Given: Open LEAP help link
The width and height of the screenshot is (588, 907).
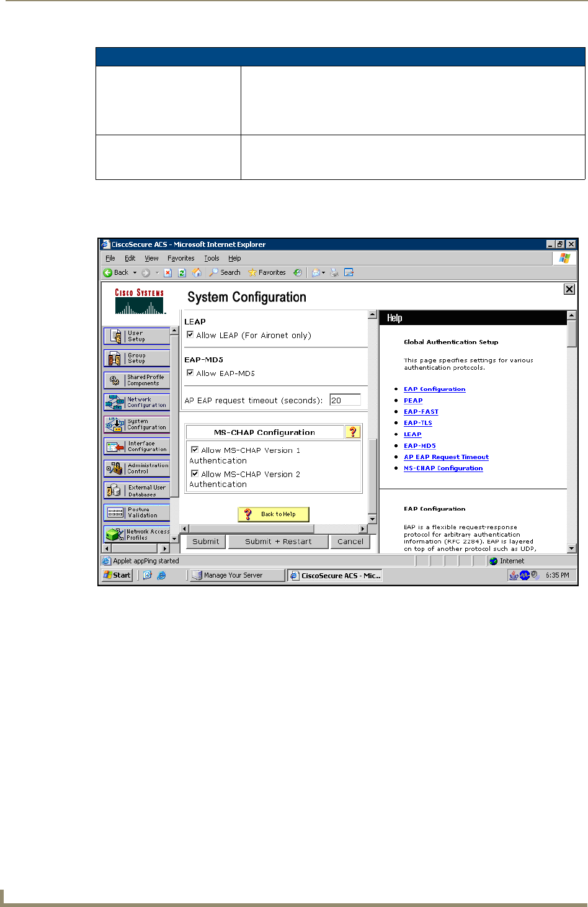Looking at the screenshot, I should point(412,434).
